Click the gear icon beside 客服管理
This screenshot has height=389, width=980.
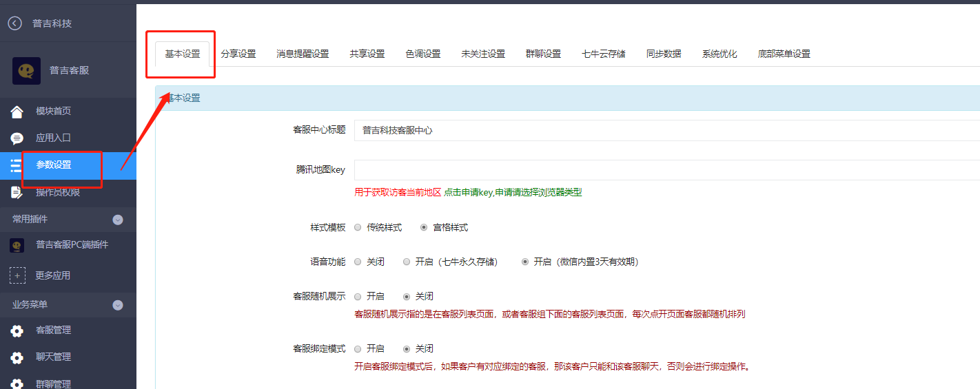click(x=17, y=330)
